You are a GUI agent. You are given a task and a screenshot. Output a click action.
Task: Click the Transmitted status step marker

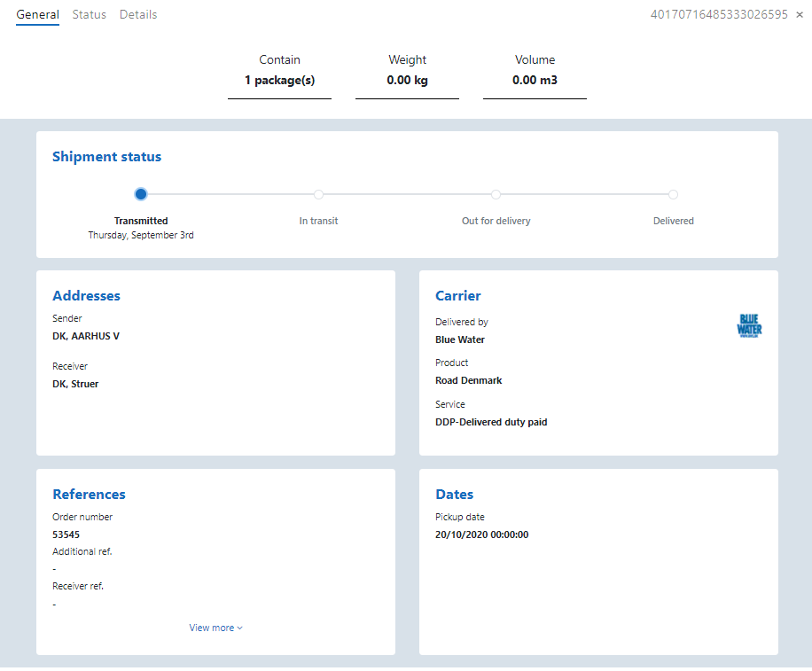click(141, 194)
